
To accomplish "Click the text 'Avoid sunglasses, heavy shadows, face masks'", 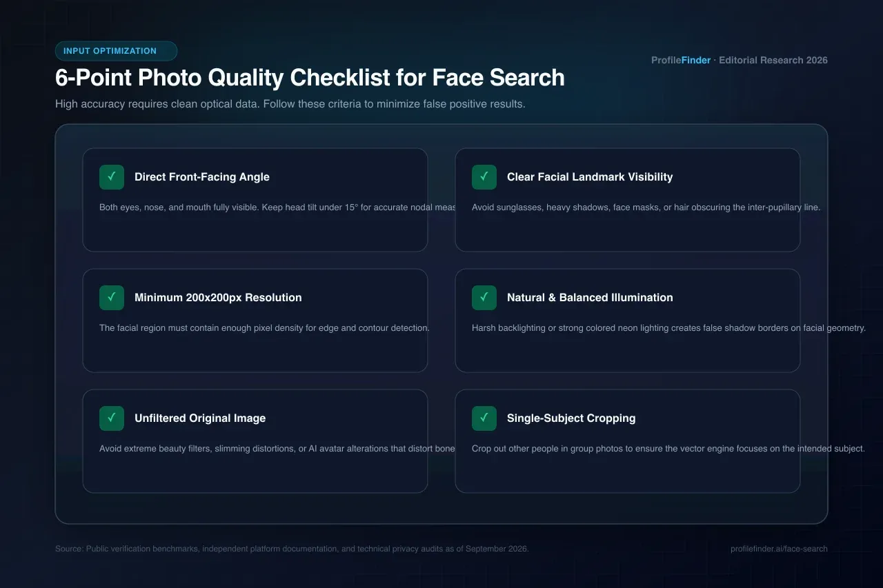I will pyautogui.click(x=566, y=207).
